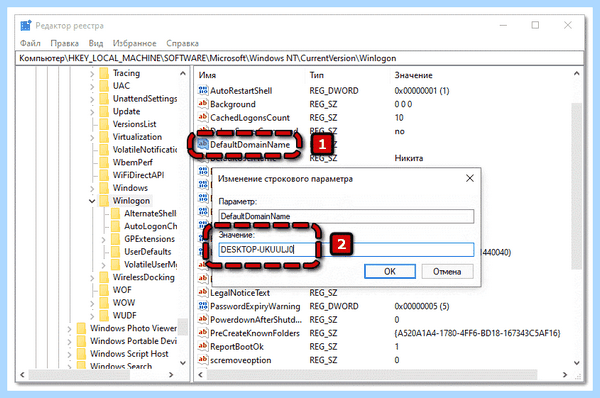Expand the Virtualization key
The width and height of the screenshot is (600, 398).
pos(92,137)
